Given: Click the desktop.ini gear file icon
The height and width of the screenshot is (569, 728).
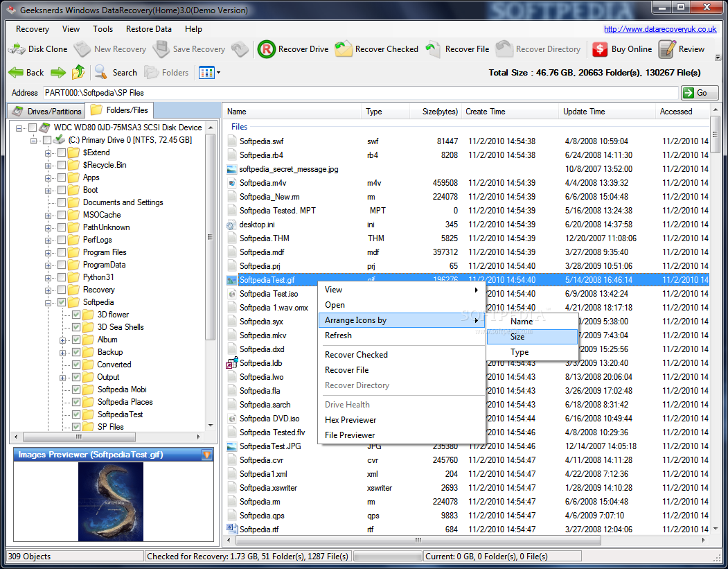Looking at the screenshot, I should [231, 225].
